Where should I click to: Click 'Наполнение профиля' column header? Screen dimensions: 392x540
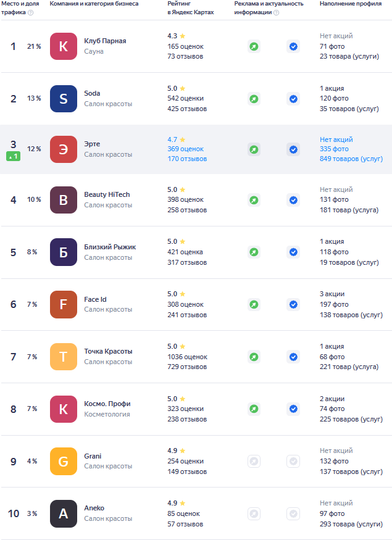click(x=351, y=4)
